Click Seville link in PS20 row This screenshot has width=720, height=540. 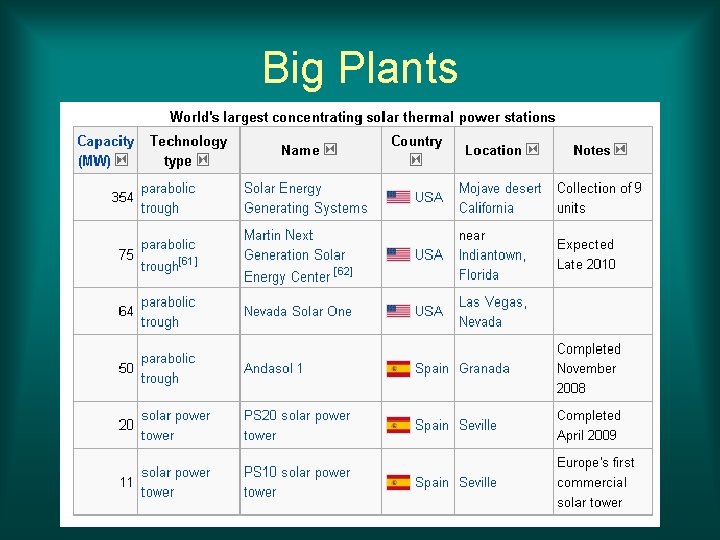point(478,425)
